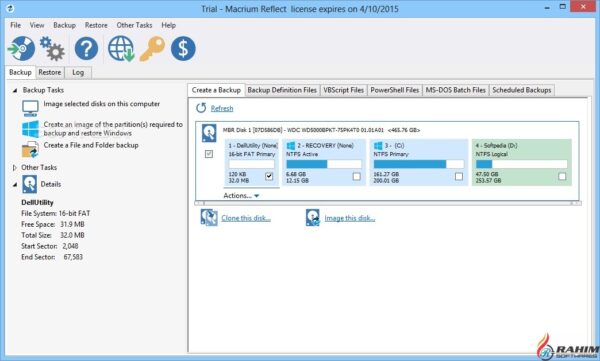The image size is (600, 361).
Task: Check the C: partition checkbox
Action: [x=459, y=176]
